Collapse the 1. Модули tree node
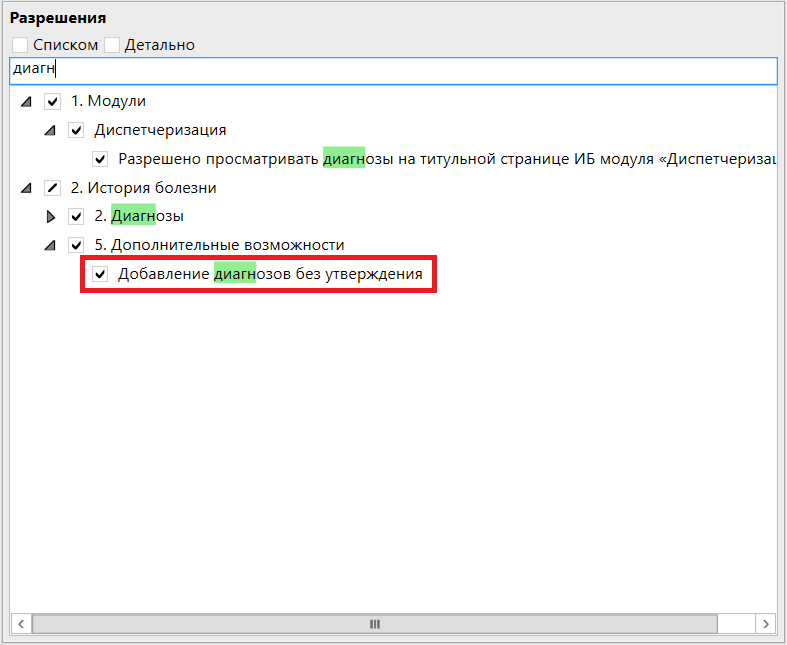Image resolution: width=787 pixels, height=645 pixels. coord(26,102)
